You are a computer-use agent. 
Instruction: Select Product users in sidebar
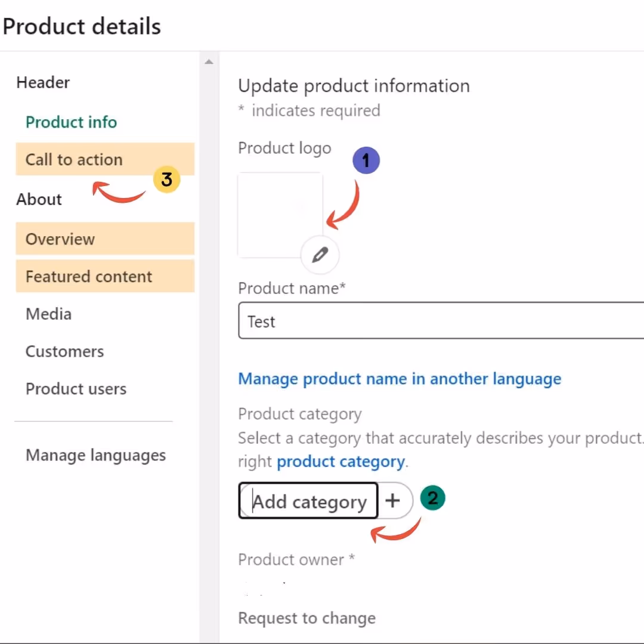(x=76, y=389)
